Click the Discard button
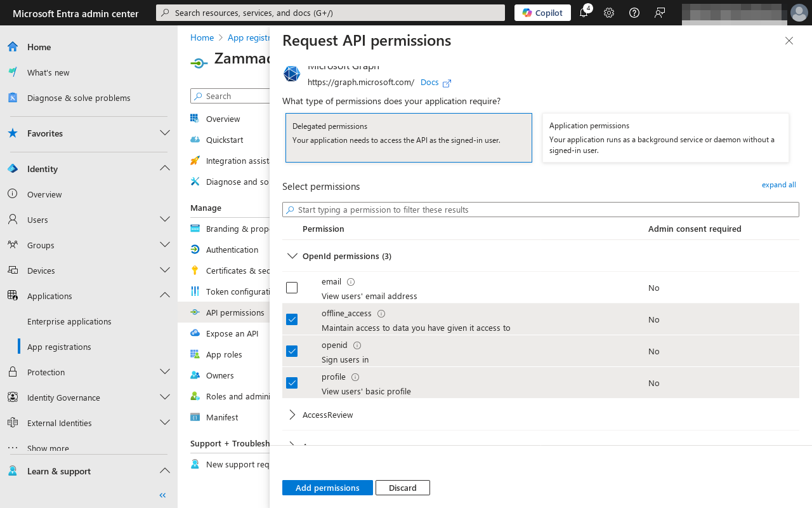 coord(403,488)
